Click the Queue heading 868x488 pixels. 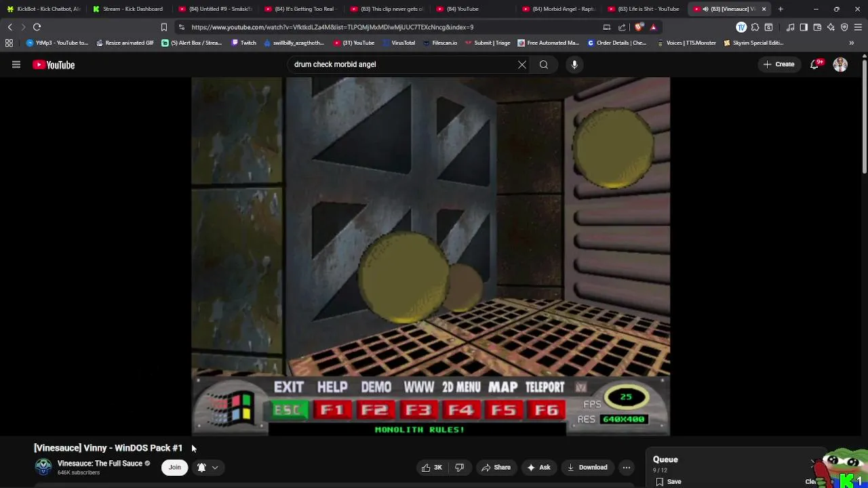pyautogui.click(x=665, y=460)
